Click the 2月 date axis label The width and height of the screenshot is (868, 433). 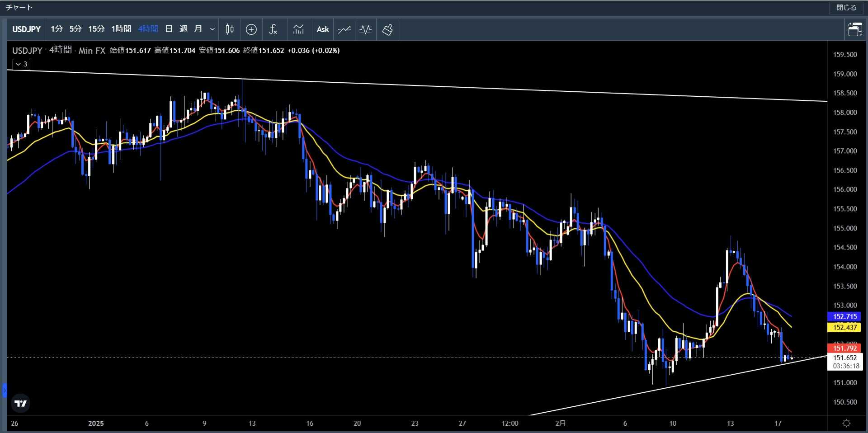point(560,423)
